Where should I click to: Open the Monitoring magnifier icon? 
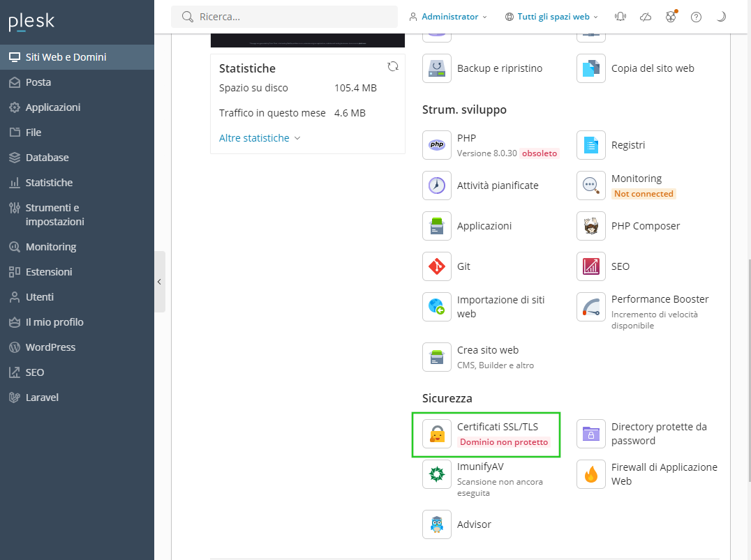591,186
